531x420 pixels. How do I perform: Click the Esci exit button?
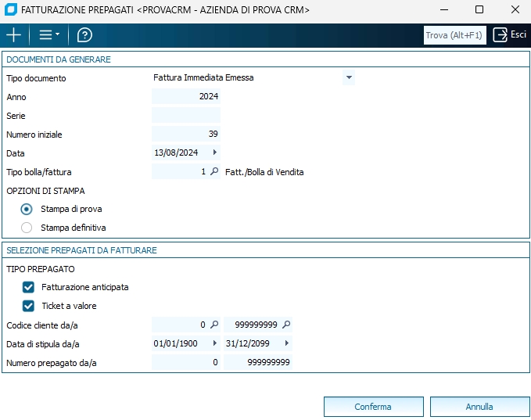tap(510, 34)
